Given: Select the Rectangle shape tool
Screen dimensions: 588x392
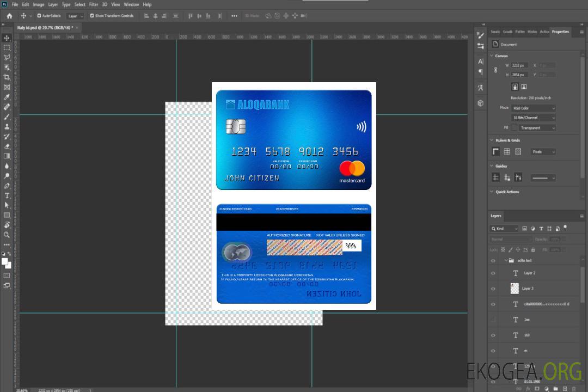Looking at the screenshot, I should click(7, 215).
